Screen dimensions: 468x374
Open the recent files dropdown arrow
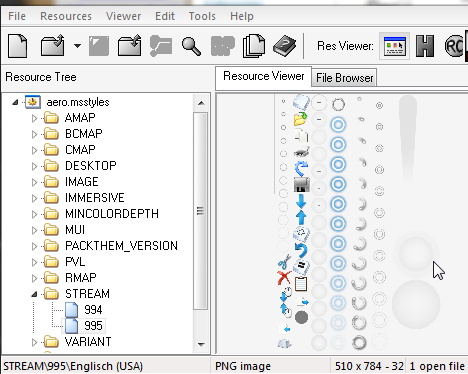point(77,46)
